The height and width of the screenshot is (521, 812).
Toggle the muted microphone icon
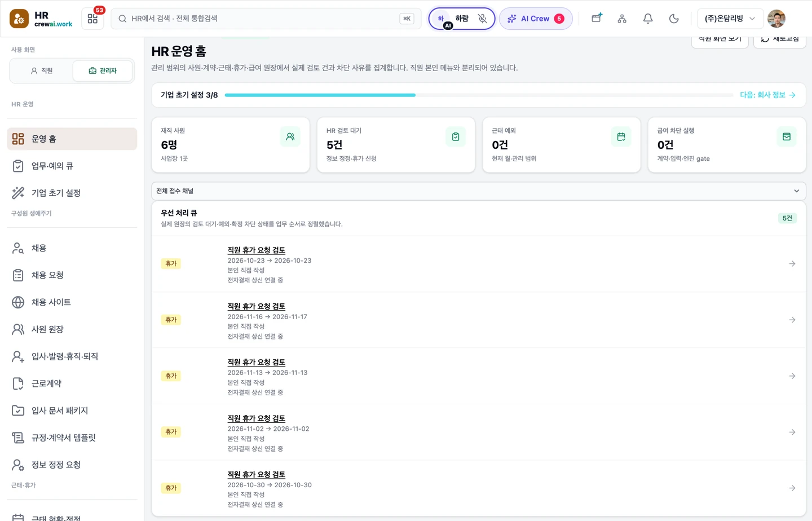click(483, 19)
